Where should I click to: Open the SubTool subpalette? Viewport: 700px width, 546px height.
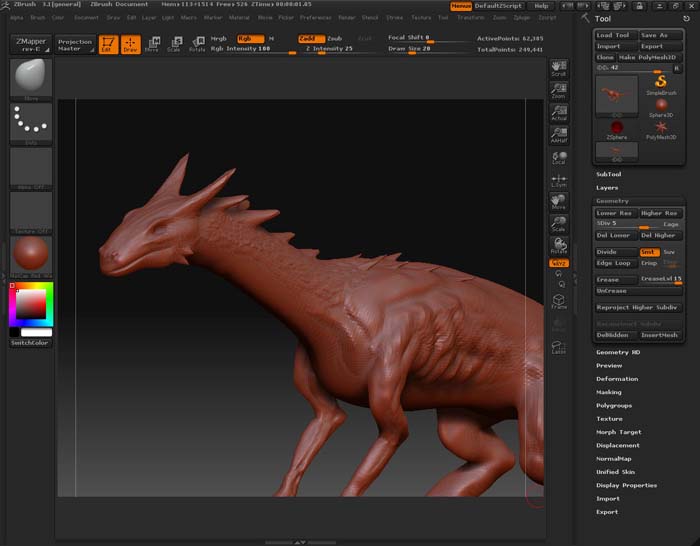pos(609,174)
